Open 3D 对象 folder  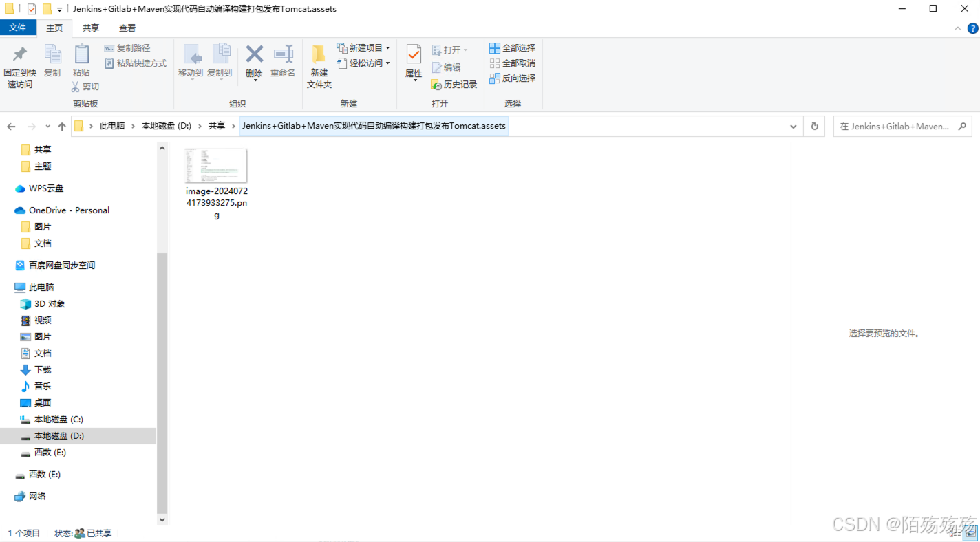(50, 303)
